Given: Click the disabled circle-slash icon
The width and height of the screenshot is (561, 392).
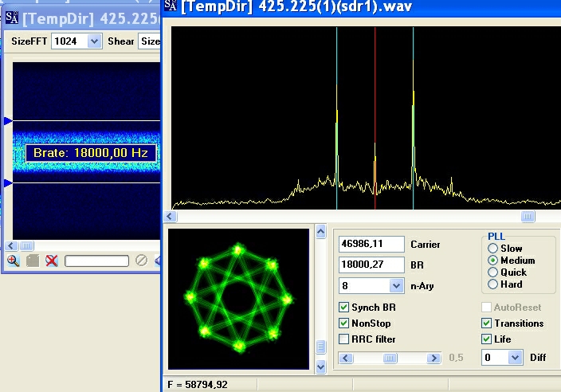Looking at the screenshot, I should pyautogui.click(x=141, y=261).
